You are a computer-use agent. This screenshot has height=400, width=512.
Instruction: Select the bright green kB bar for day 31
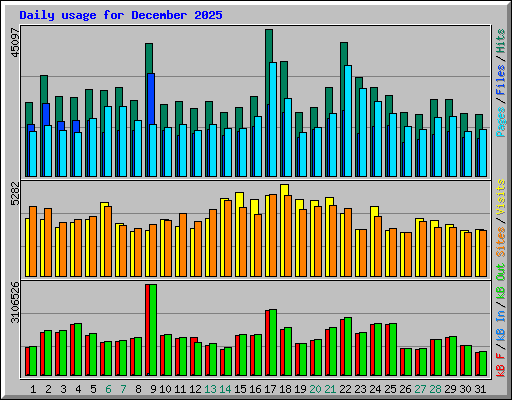tap(483, 363)
